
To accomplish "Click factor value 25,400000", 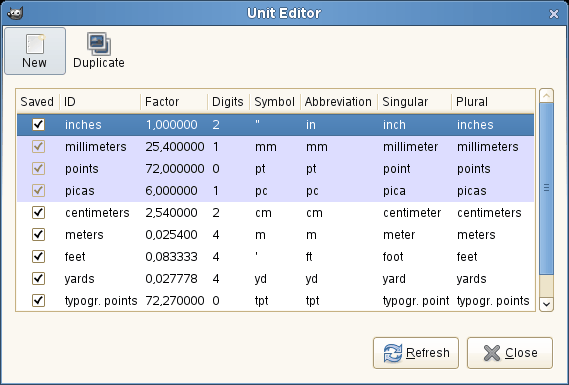I will 175,147.
